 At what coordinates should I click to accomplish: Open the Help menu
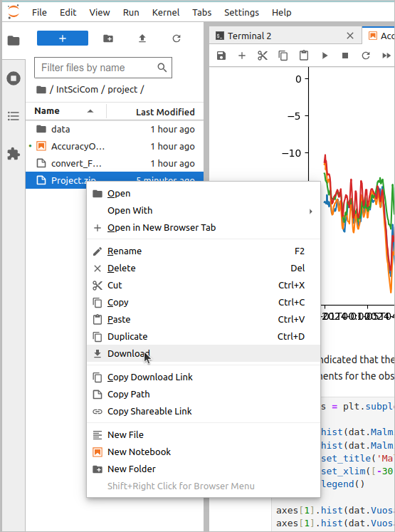click(x=281, y=13)
